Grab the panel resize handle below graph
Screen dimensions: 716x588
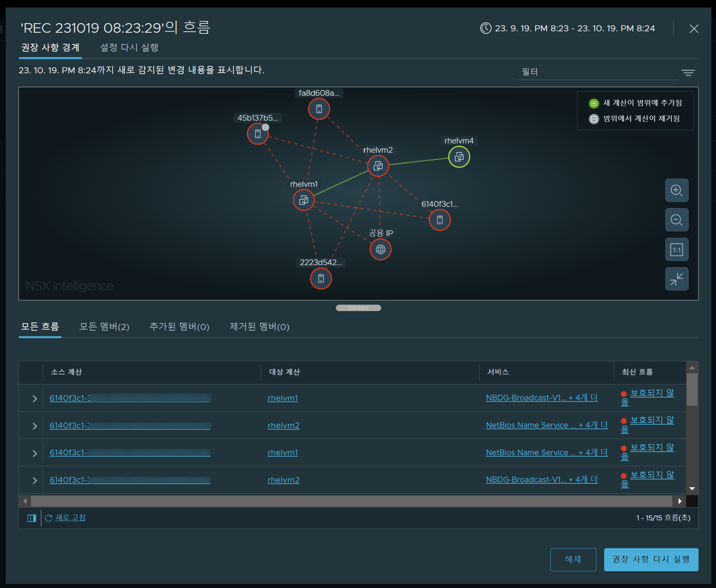pos(358,308)
